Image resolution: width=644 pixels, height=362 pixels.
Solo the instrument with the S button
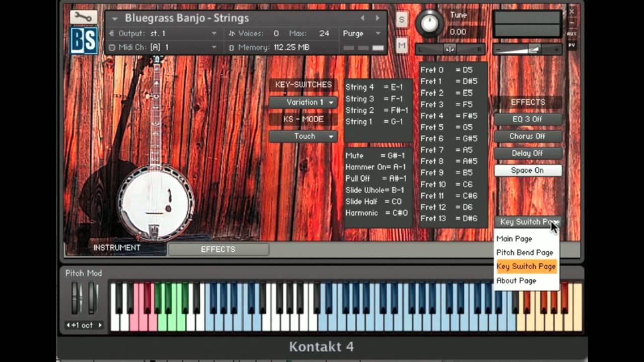tap(401, 20)
